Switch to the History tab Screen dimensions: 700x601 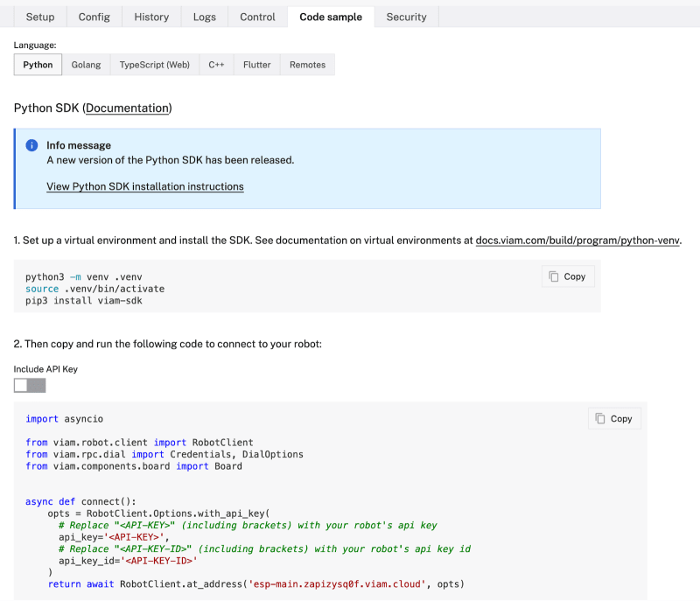151,17
